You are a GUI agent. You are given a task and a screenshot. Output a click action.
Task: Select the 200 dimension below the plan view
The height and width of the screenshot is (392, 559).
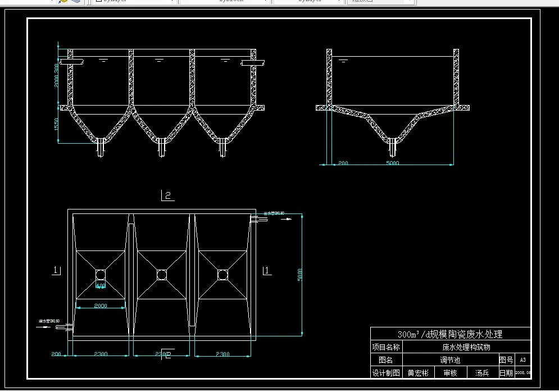pos(56,354)
